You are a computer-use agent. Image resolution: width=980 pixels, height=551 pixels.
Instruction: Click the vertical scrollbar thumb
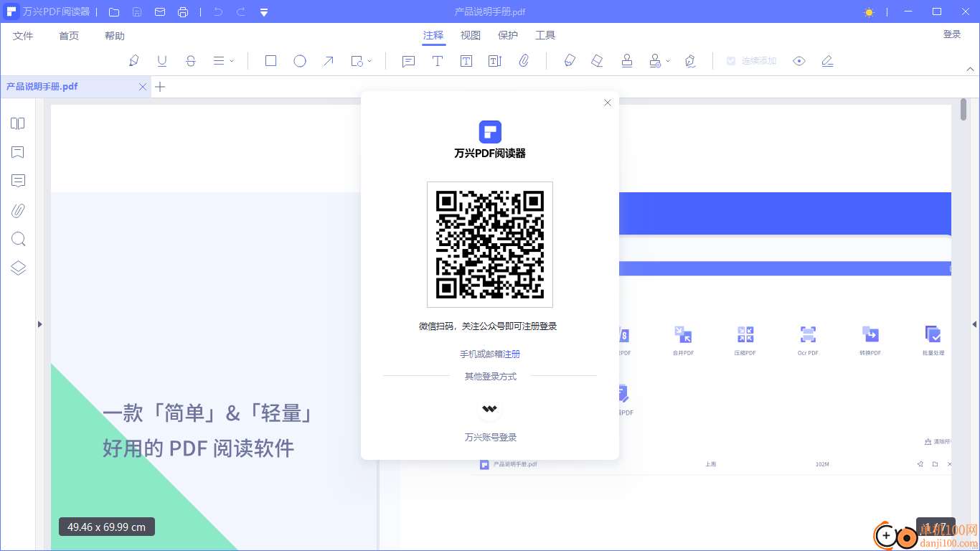963,110
